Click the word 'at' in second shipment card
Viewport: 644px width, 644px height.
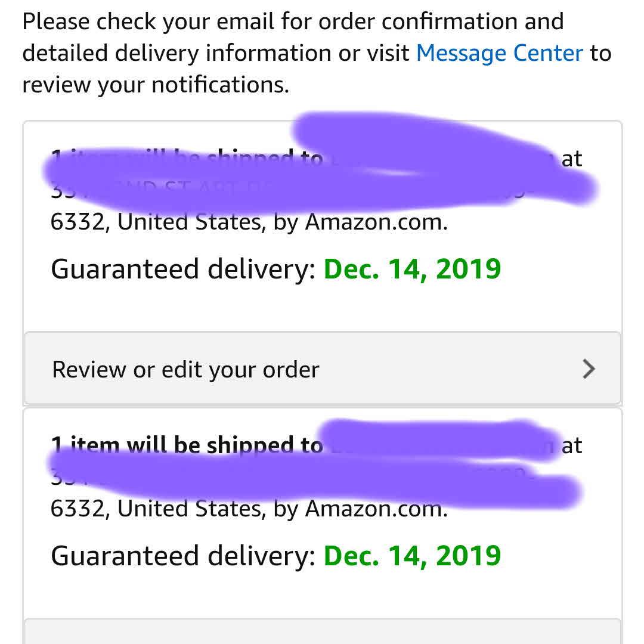pyautogui.click(x=571, y=445)
